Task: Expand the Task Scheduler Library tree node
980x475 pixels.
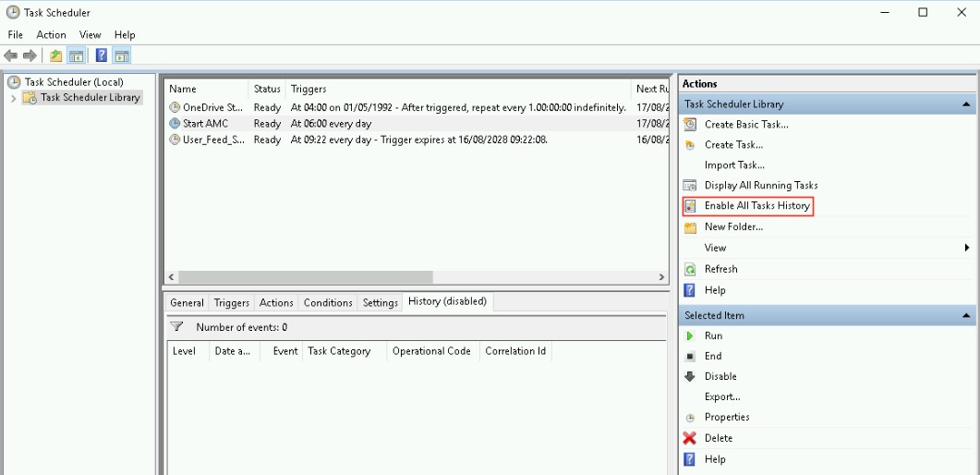Action: [13, 98]
